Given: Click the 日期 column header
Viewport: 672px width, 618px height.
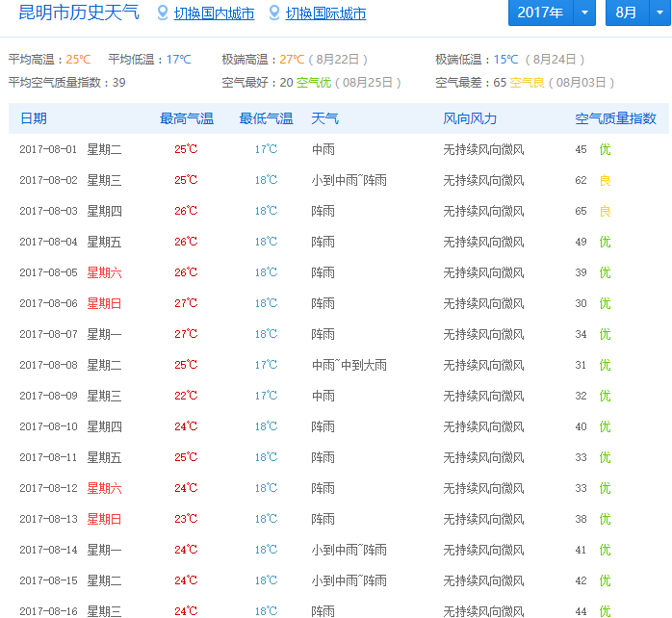Looking at the screenshot, I should coord(34,118).
